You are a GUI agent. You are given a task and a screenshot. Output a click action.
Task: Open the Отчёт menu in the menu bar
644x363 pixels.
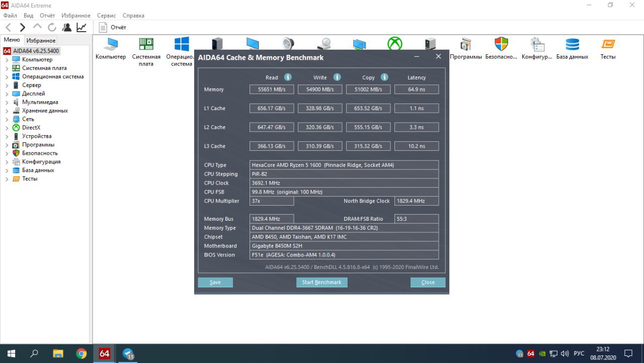pos(47,16)
